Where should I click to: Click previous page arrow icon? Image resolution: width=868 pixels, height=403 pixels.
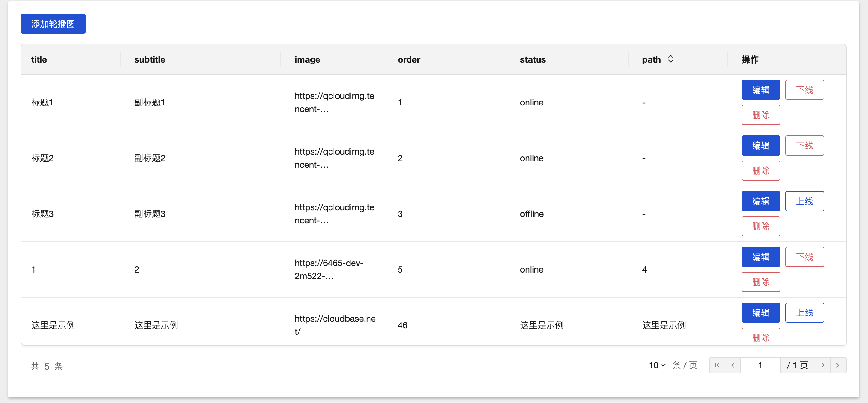(x=733, y=365)
